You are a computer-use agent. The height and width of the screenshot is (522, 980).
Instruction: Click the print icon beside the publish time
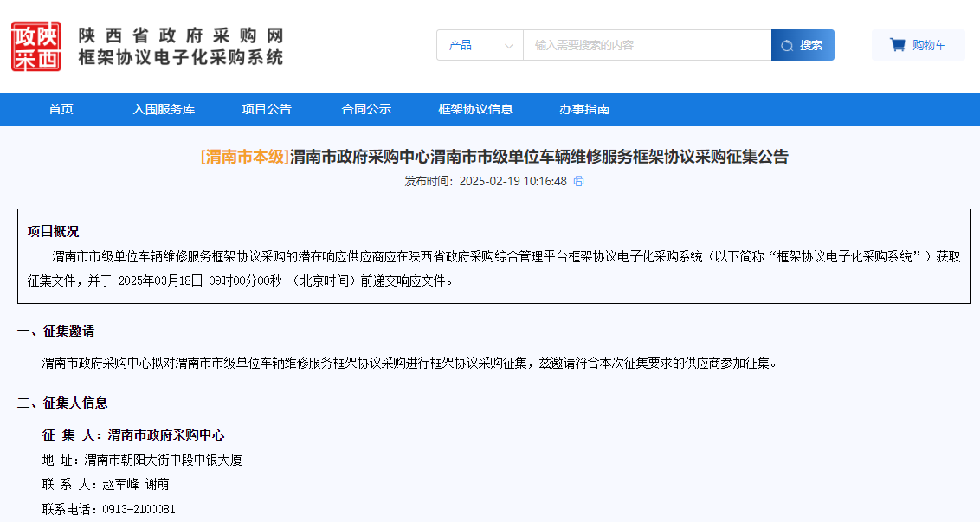pos(578,182)
